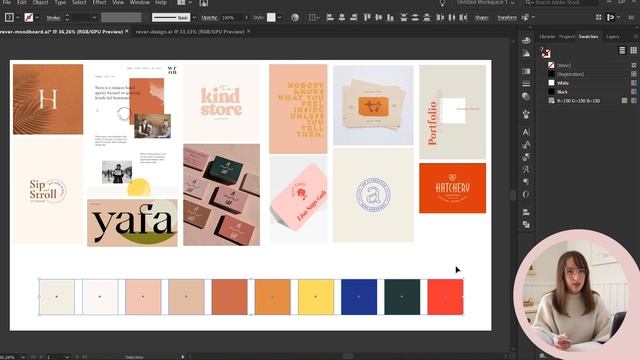Click the lightbulb Discover icon
640x360 pixels.
tap(442, 3)
